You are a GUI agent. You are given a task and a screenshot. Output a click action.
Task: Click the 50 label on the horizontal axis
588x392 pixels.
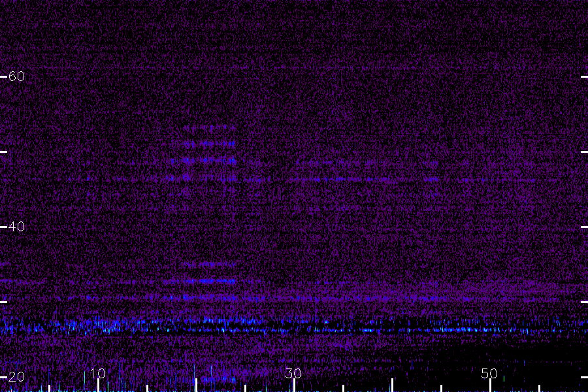point(489,374)
